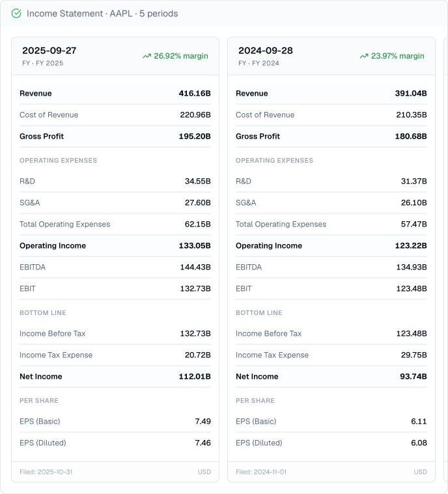
Task: Click the 23.97% margin text
Action: 398,56
